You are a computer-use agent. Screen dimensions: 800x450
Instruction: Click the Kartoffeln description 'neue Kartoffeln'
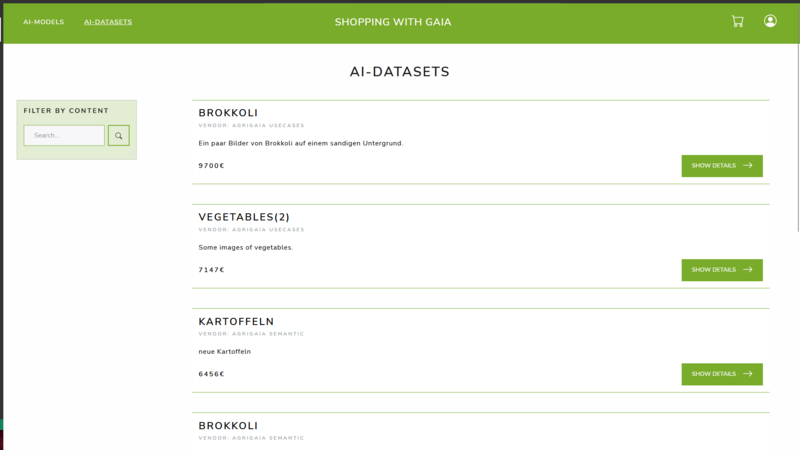coord(224,352)
